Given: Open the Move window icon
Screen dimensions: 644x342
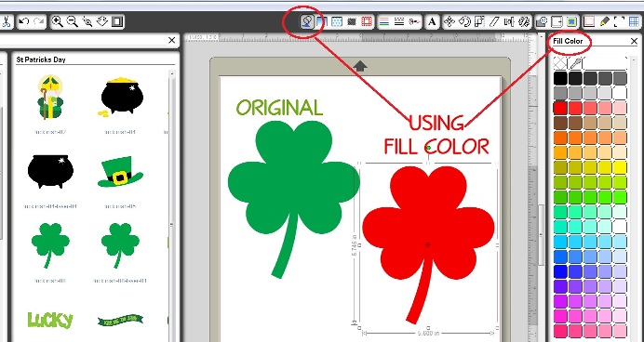Looking at the screenshot, I should pos(449,21).
